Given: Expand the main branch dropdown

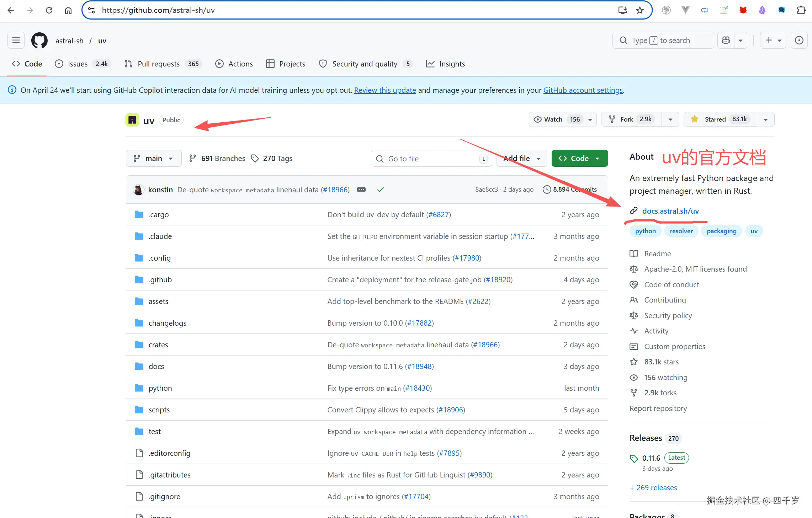Looking at the screenshot, I should click(x=153, y=159).
